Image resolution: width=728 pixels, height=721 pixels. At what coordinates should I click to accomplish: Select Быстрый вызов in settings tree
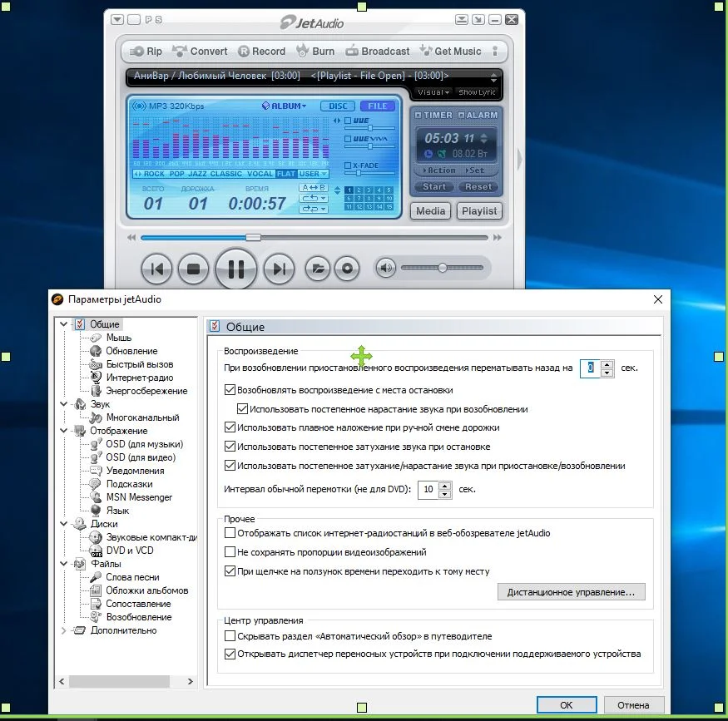(x=139, y=364)
